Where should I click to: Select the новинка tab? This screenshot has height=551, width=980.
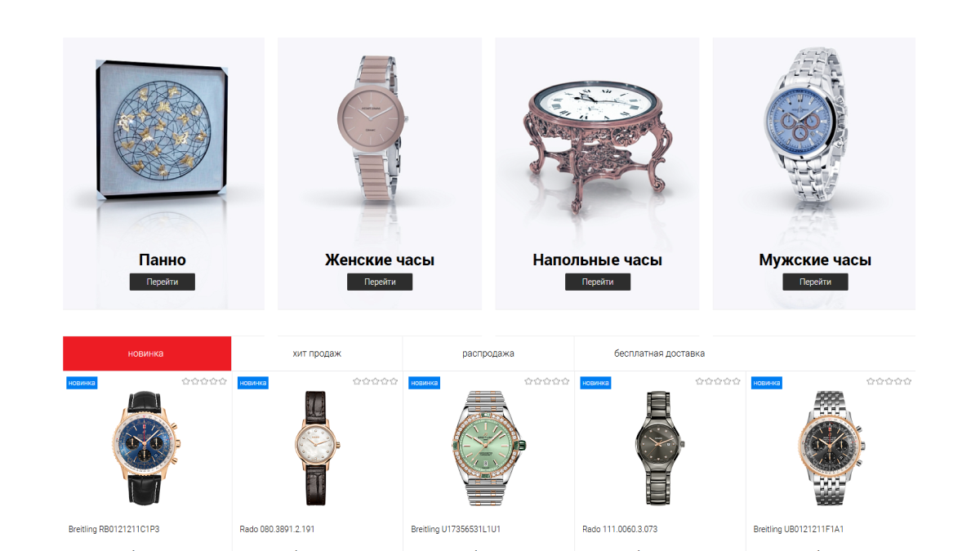[147, 353]
